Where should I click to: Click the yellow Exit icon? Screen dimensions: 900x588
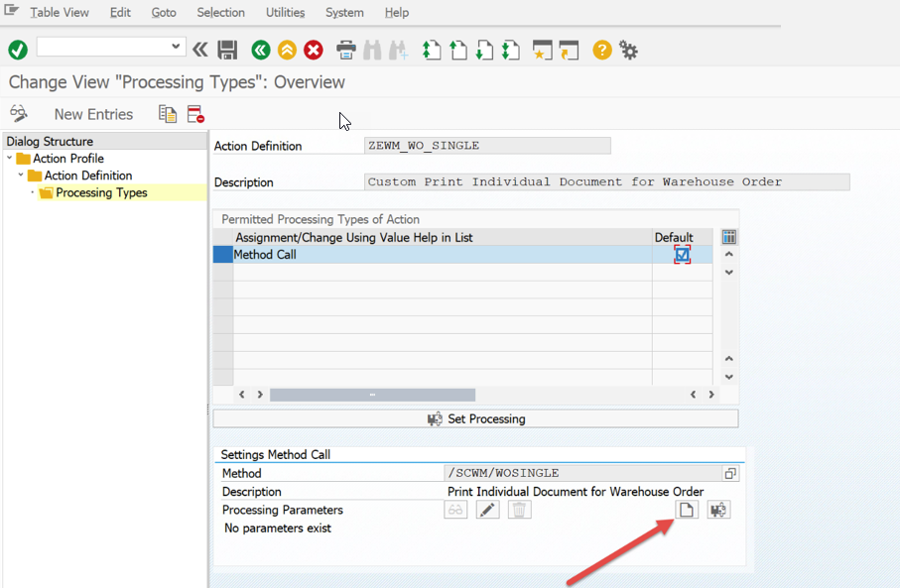click(x=287, y=50)
